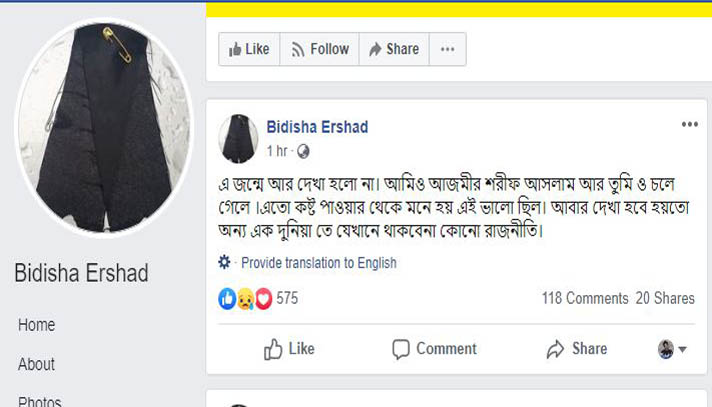Like the post with thumbs-up button
This screenshot has height=407, width=712.
[x=289, y=349]
